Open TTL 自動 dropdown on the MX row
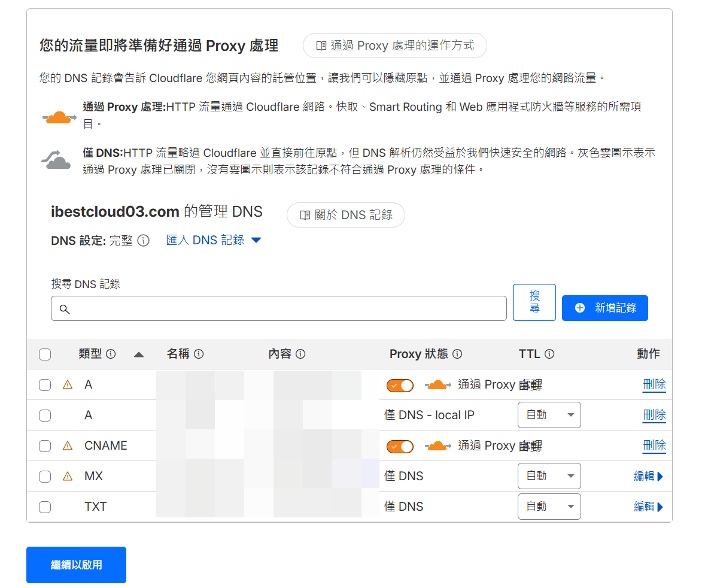Image resolution: width=711 pixels, height=588 pixels. click(549, 476)
